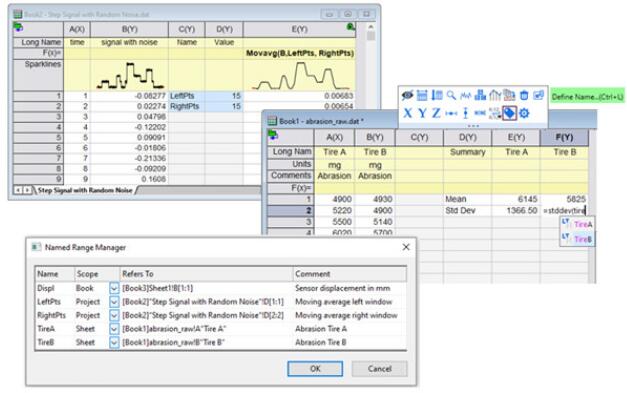Set column designation to X
The height and width of the screenshot is (393, 627).
[x=407, y=113]
